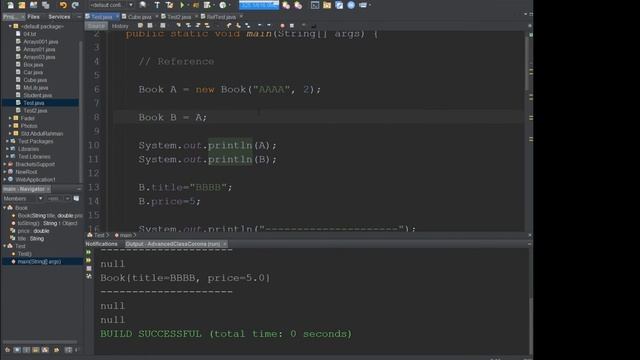Close the Test.java editor tab
Viewport: 640px width, 360px height.
point(117,16)
